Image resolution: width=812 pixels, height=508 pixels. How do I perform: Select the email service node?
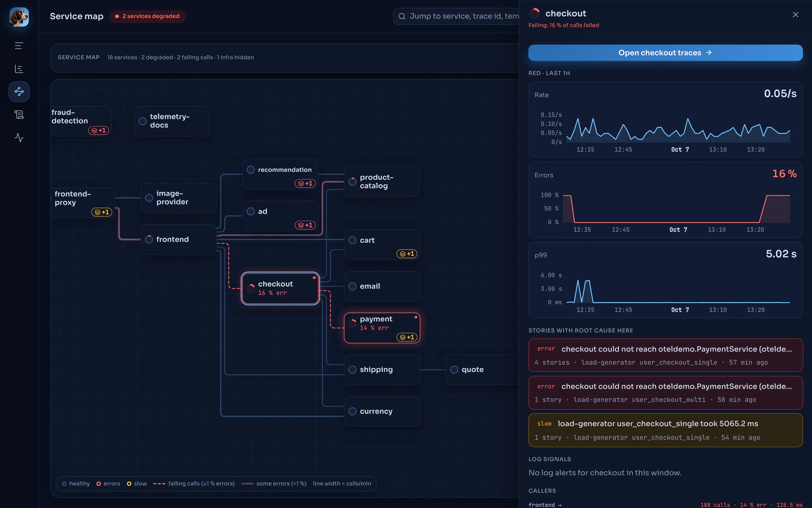tap(382, 286)
